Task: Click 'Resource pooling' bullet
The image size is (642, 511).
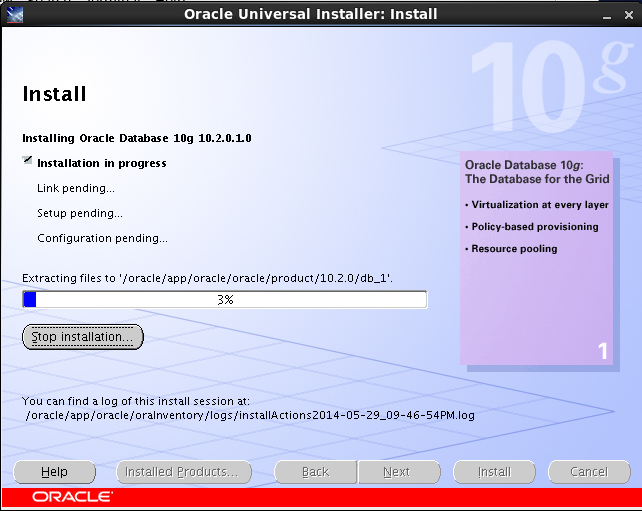Action: tap(511, 249)
